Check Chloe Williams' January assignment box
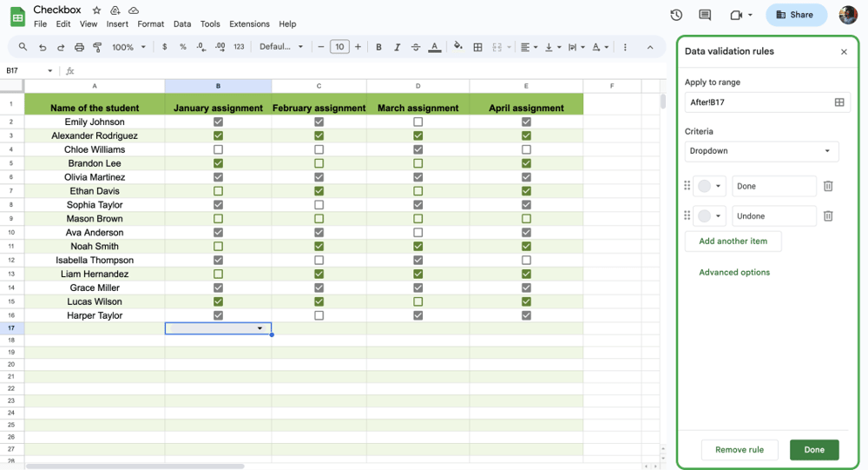 [218, 149]
